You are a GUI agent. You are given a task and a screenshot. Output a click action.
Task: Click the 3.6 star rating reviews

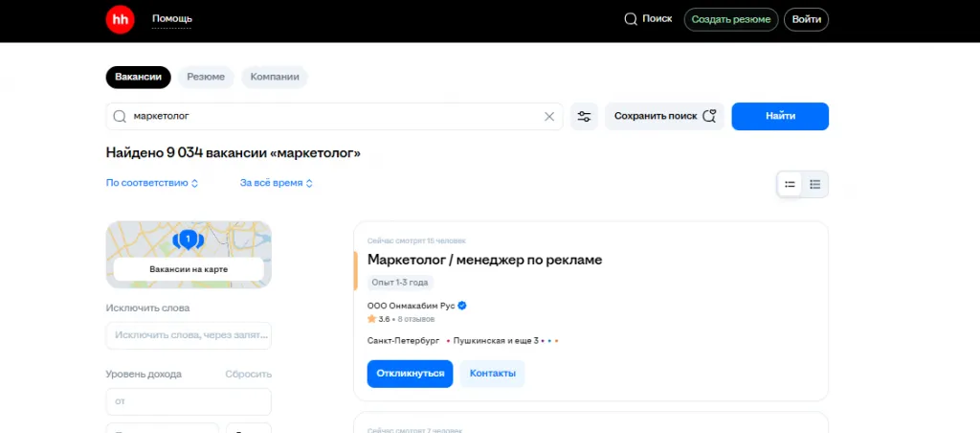tap(401, 319)
